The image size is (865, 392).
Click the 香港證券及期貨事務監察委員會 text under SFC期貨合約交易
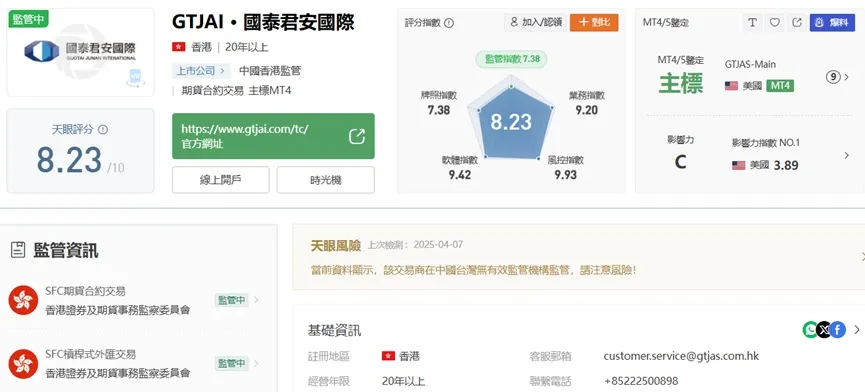(x=118, y=310)
